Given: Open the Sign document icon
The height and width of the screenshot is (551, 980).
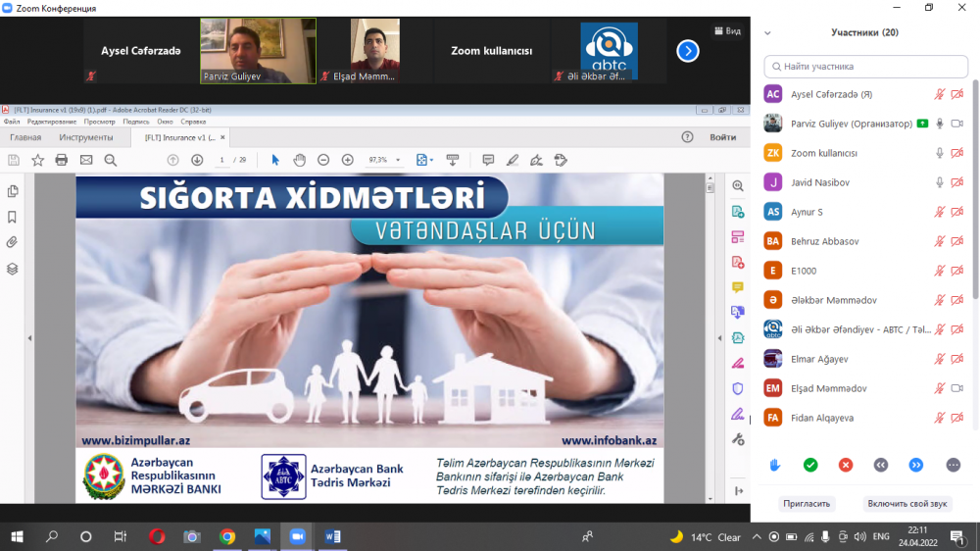Looking at the screenshot, I should 536,160.
